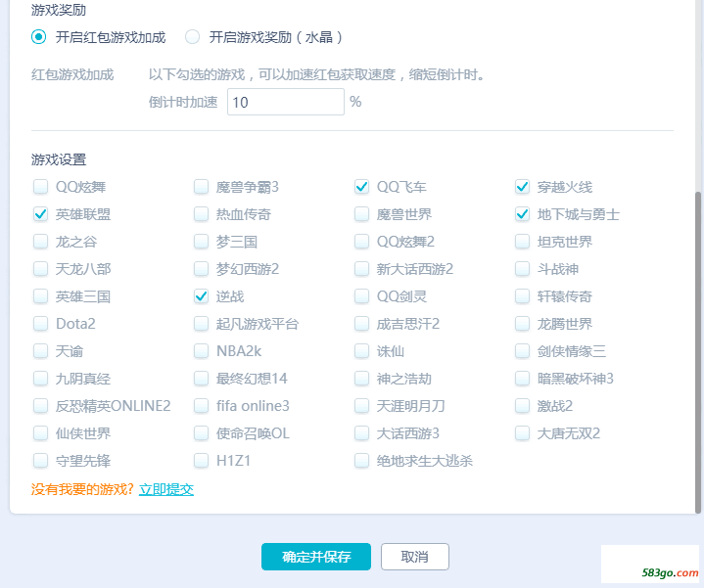Check the 魔兽世界 checkbox
The image size is (704, 588).
tap(362, 214)
